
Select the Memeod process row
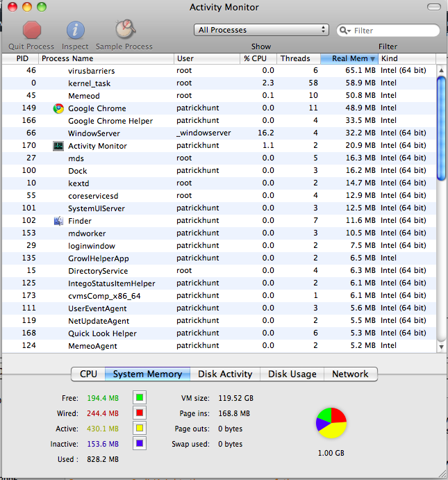[x=219, y=96]
